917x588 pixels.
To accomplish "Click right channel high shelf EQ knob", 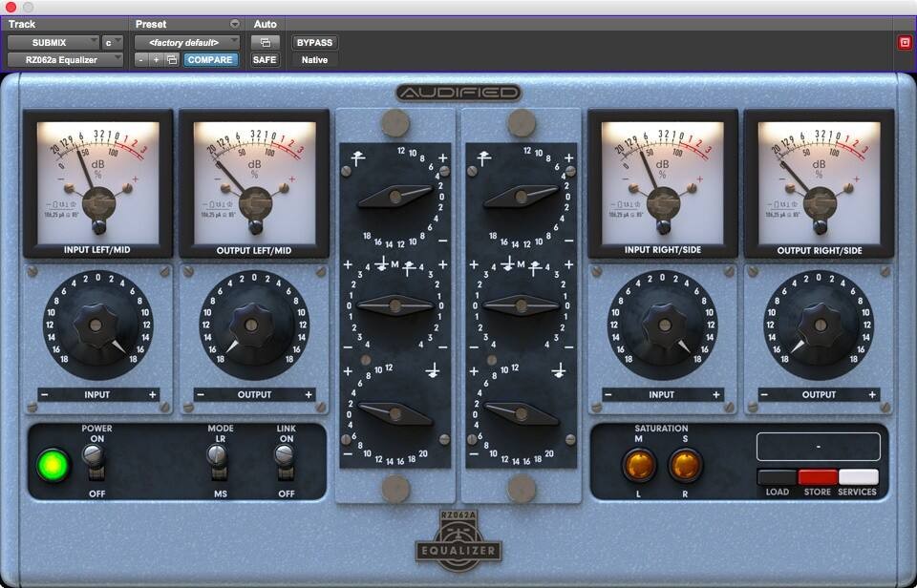I will [522, 197].
